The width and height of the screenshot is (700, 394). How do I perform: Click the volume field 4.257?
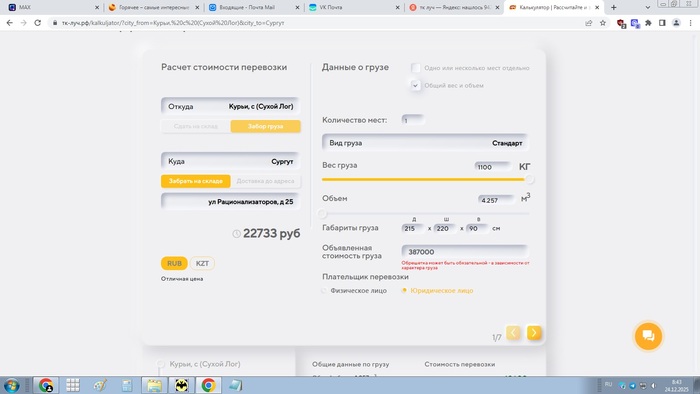pyautogui.click(x=496, y=200)
